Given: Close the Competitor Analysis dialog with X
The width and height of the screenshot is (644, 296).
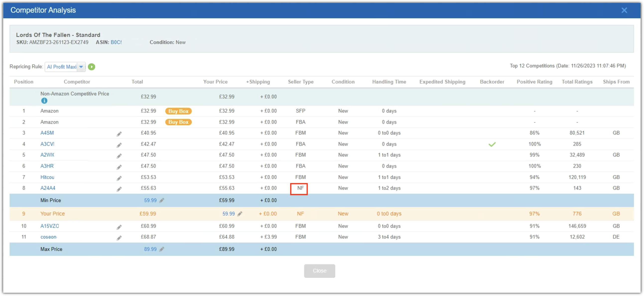Looking at the screenshot, I should [x=624, y=10].
